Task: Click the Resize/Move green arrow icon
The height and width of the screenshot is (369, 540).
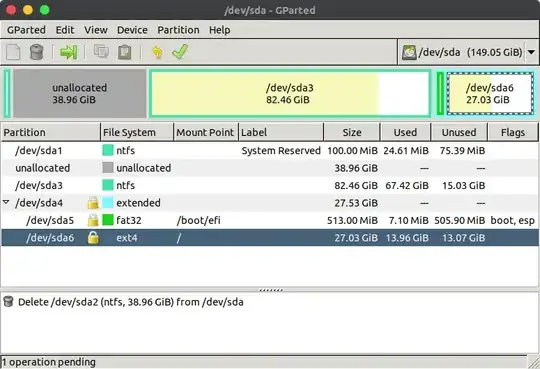Action: coord(68,52)
